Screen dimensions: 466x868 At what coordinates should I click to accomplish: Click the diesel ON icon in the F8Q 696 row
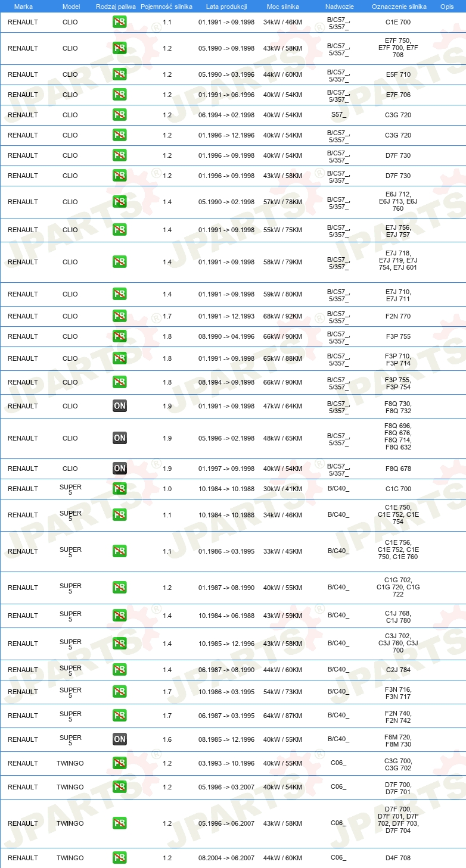pyautogui.click(x=120, y=438)
